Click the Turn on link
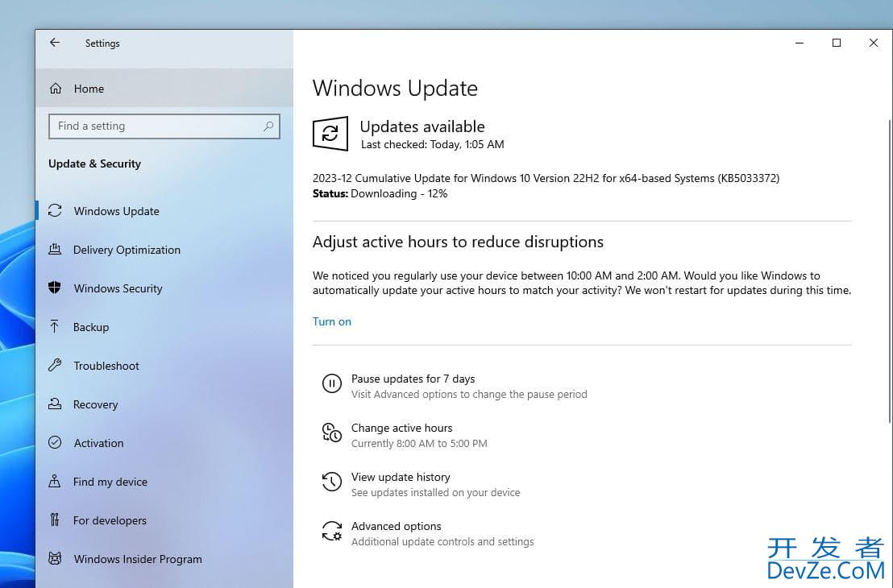 [332, 321]
